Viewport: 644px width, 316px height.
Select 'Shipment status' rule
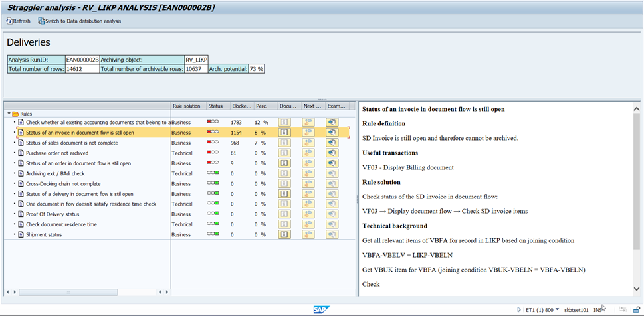44,234
